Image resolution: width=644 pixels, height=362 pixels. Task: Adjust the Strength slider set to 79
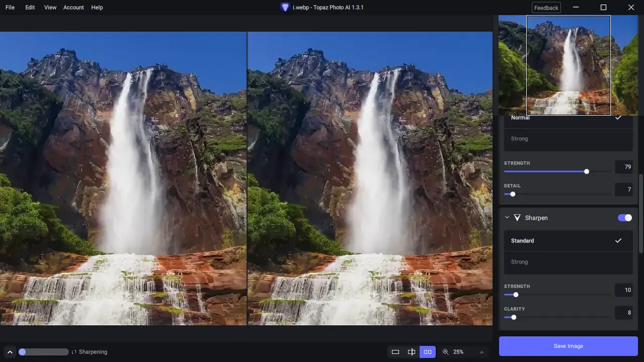557,171
